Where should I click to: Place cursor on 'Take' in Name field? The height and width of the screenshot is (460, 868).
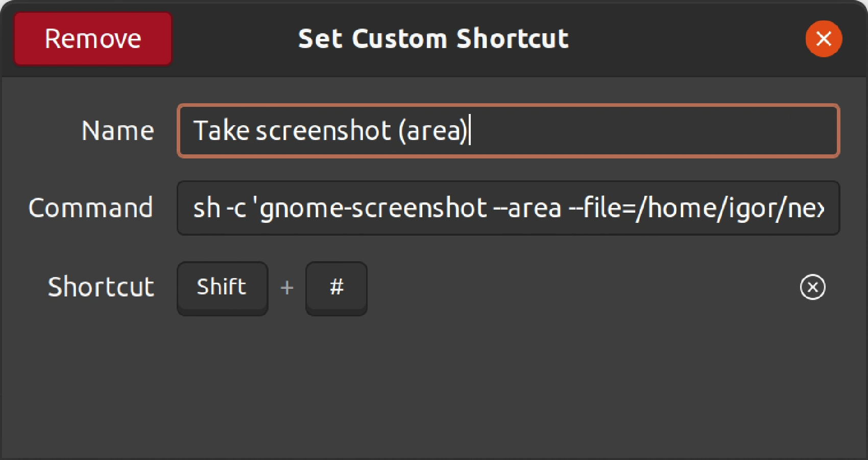[221, 131]
